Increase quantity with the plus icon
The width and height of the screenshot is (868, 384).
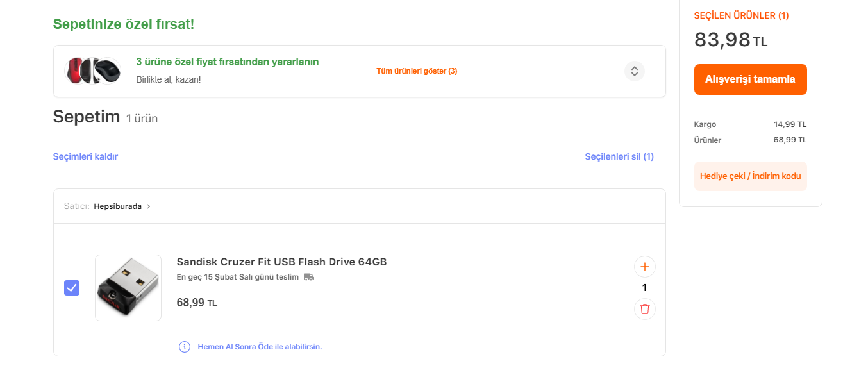(x=644, y=267)
